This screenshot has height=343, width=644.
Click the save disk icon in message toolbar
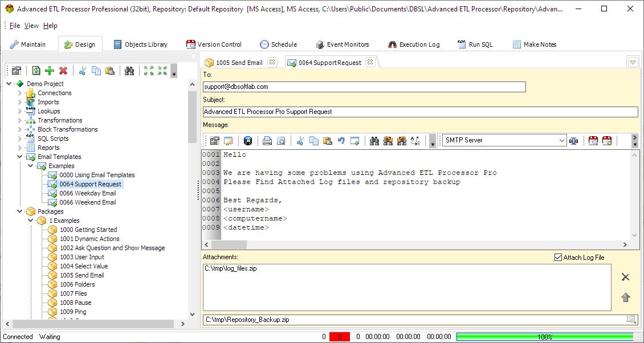pos(248,141)
